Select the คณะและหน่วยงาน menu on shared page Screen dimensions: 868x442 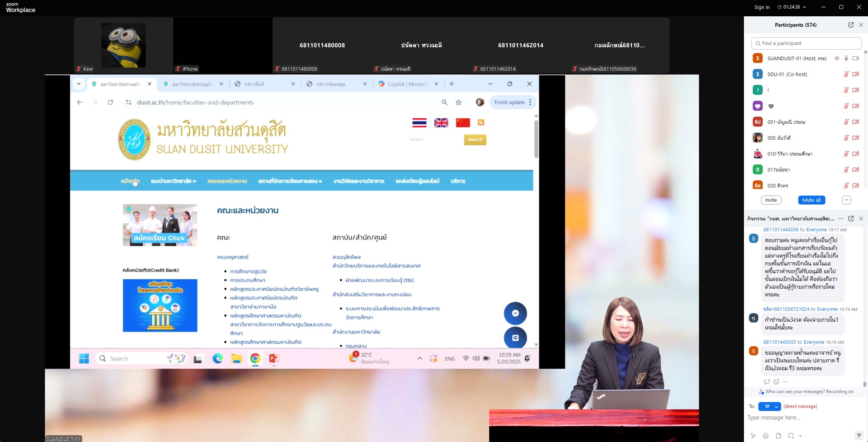pyautogui.click(x=227, y=181)
